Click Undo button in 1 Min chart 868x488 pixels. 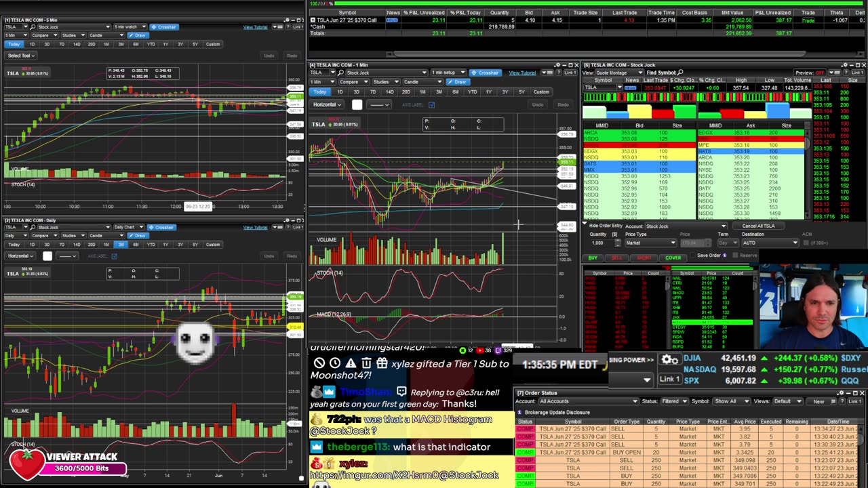[537, 104]
